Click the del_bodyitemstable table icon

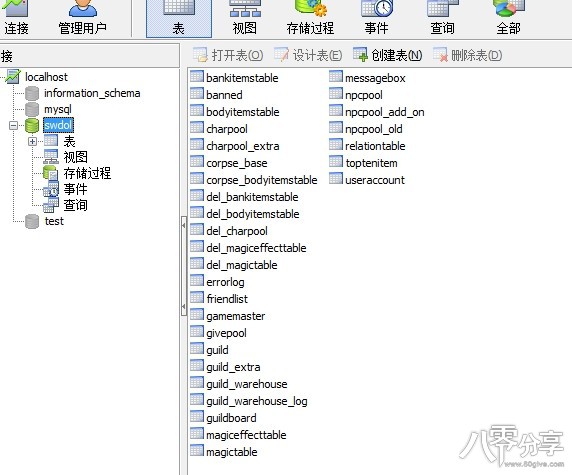(x=197, y=213)
